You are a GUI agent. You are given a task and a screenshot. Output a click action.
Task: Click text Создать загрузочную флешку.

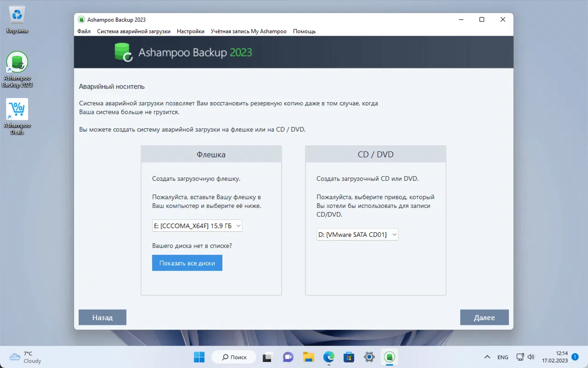[x=196, y=178]
